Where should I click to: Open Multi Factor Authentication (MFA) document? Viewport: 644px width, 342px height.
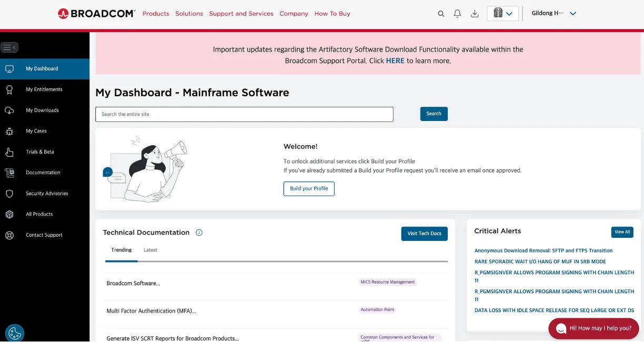152,311
